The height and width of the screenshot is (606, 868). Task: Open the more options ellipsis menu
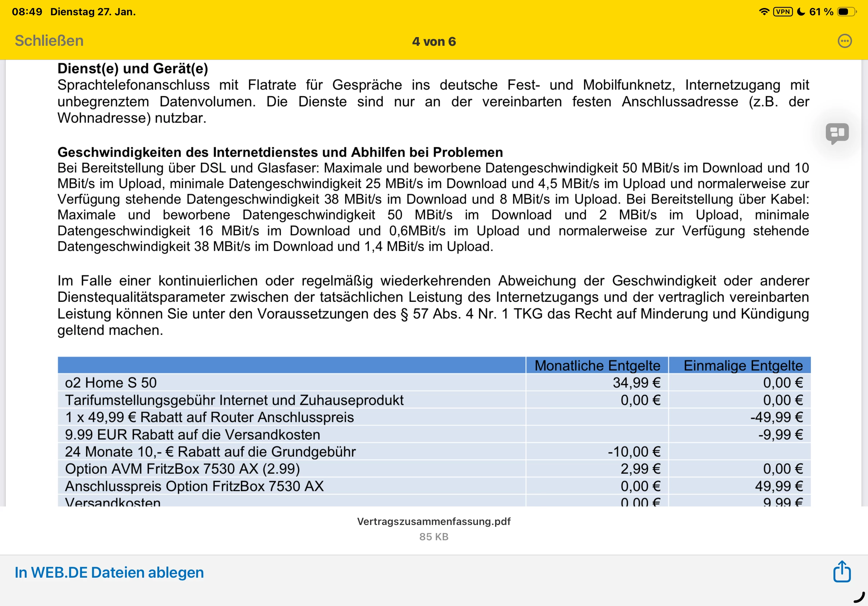coord(845,41)
